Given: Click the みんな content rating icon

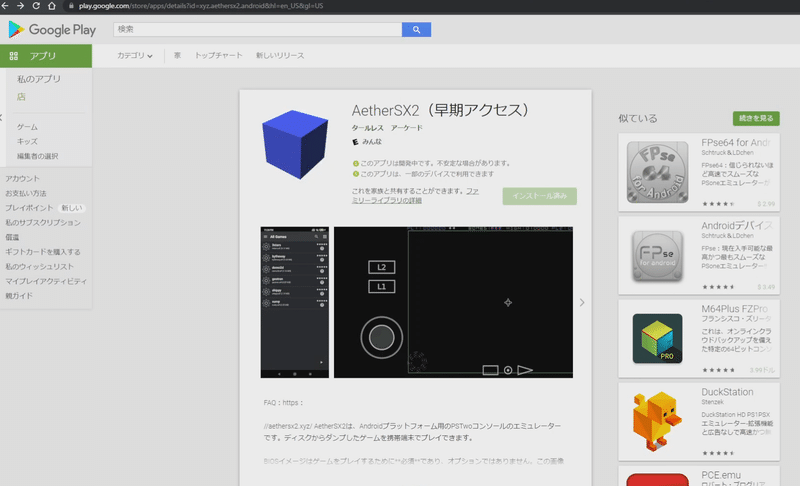Looking at the screenshot, I should tap(355, 142).
